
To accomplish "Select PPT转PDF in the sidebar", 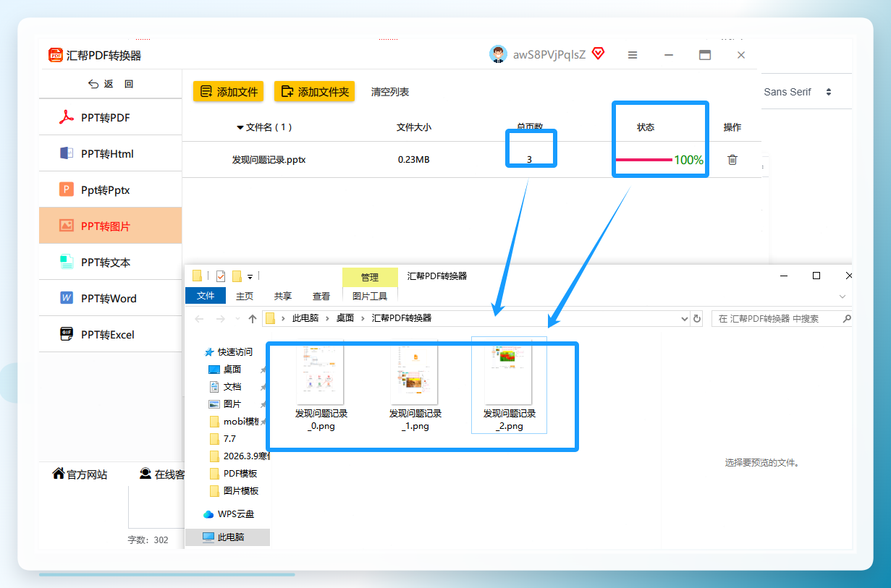I will 110,117.
